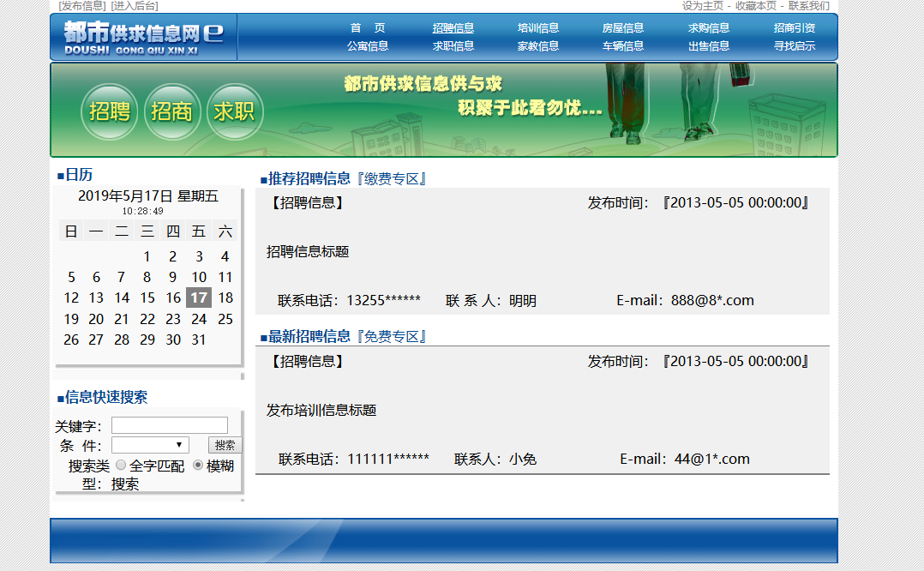Viewport: 924px width, 571px height.
Task: Click the 进入后台 link at top
Action: click(x=135, y=6)
